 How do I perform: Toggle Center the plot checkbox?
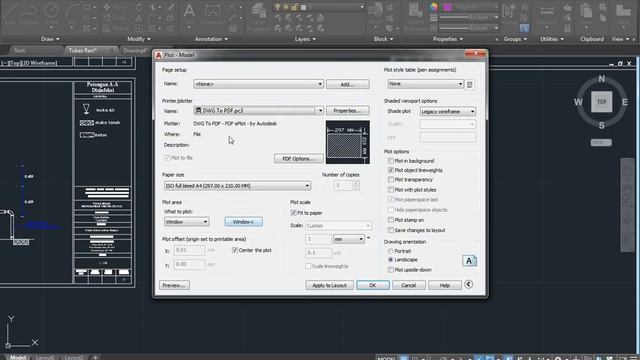(235, 250)
